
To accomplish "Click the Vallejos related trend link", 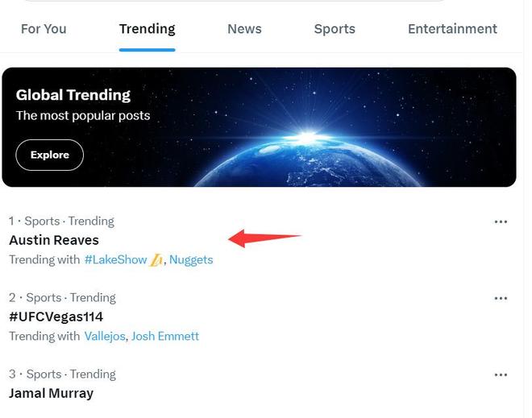I will click(x=105, y=336).
